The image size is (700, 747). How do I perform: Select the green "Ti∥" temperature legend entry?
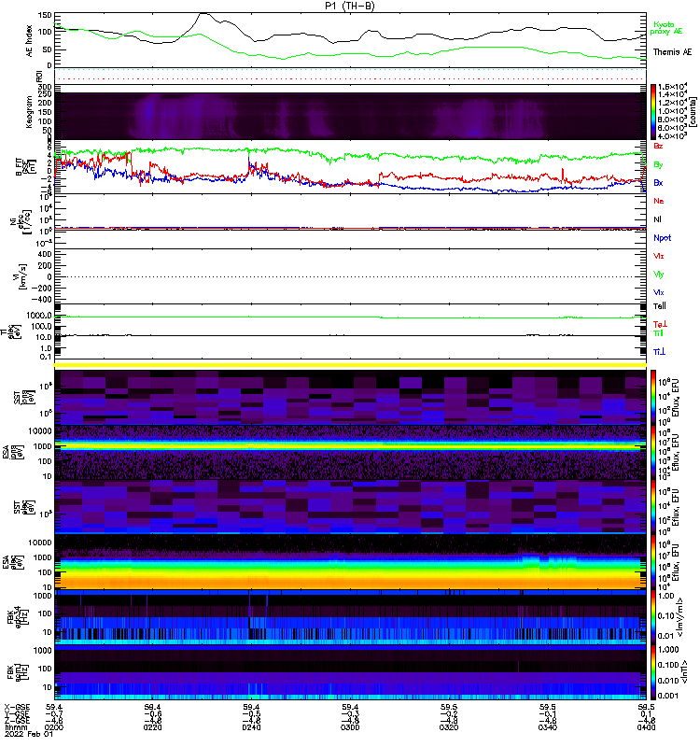click(x=658, y=333)
